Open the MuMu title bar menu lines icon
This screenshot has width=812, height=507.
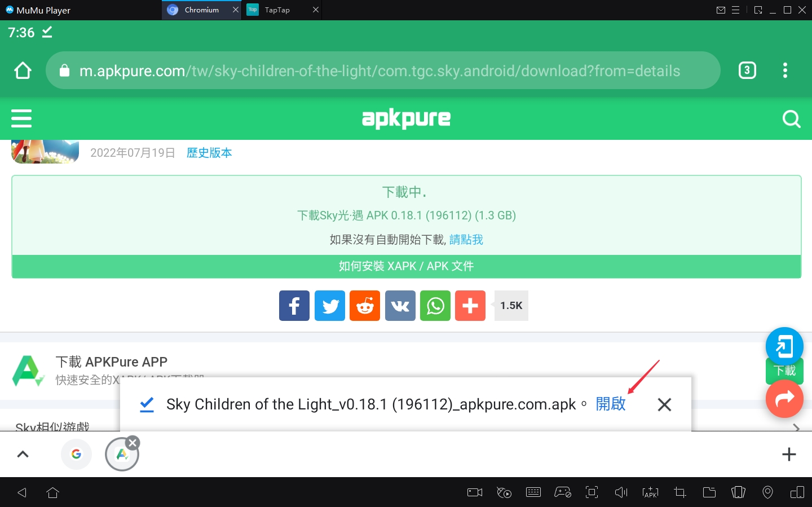click(735, 10)
